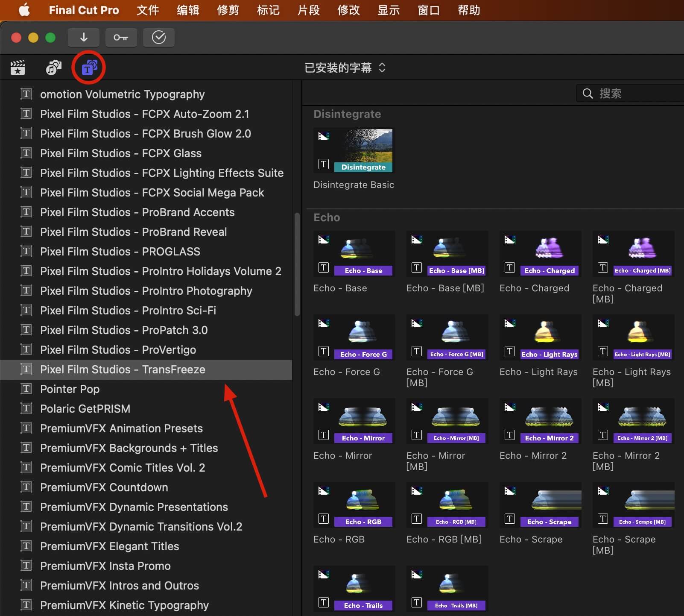Click the background tasks checkmark button
The image size is (684, 616).
(158, 38)
